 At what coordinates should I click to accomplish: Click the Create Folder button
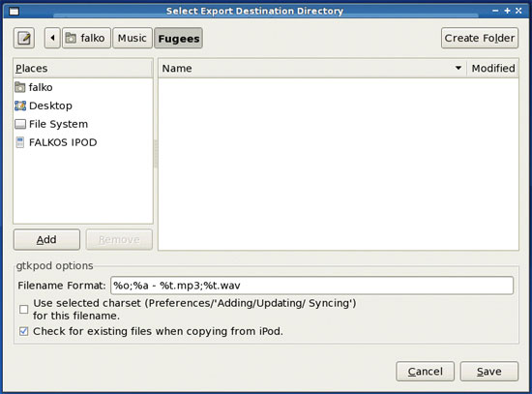(x=480, y=38)
